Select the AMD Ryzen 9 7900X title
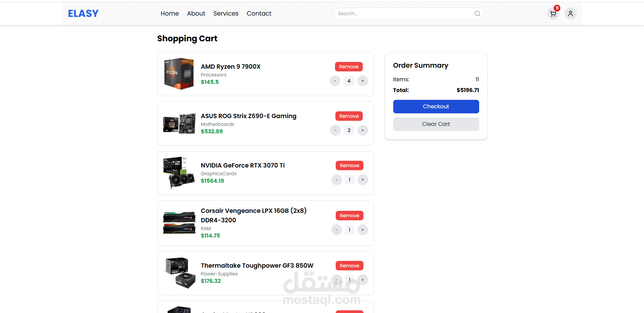This screenshot has height=313, width=644. (231, 67)
